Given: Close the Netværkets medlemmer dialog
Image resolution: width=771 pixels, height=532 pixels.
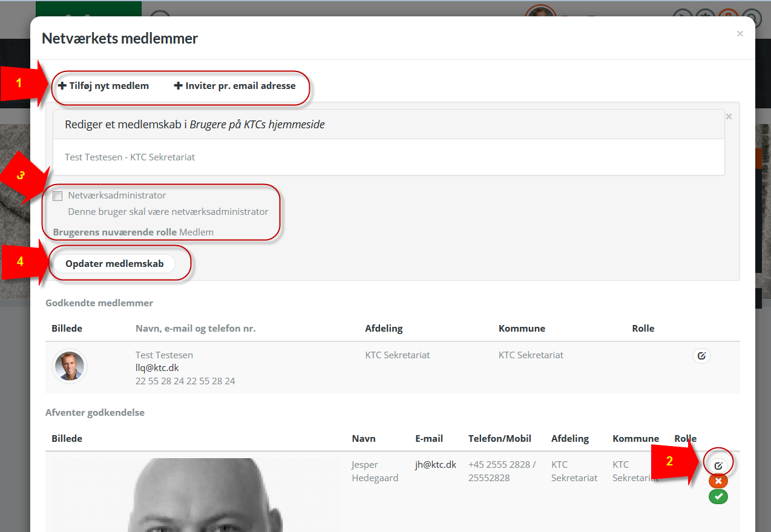Looking at the screenshot, I should [740, 34].
